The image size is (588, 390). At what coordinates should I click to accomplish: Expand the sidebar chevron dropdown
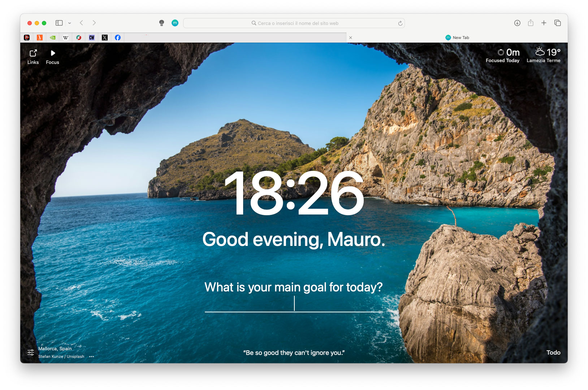tap(69, 23)
